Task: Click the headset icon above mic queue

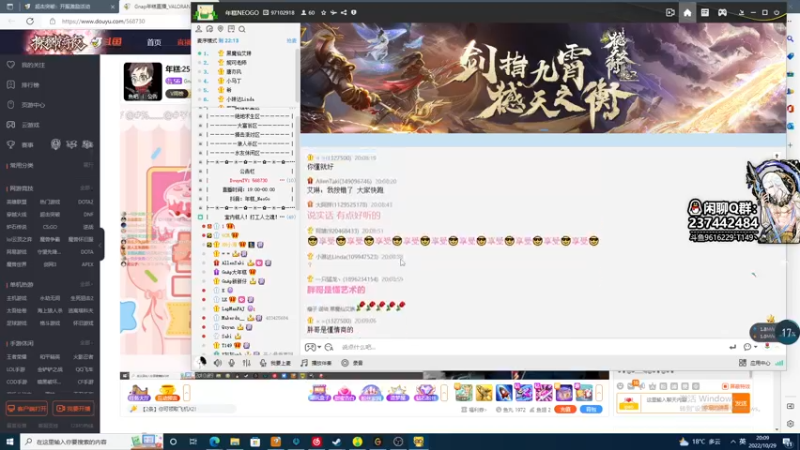Action: point(210,29)
